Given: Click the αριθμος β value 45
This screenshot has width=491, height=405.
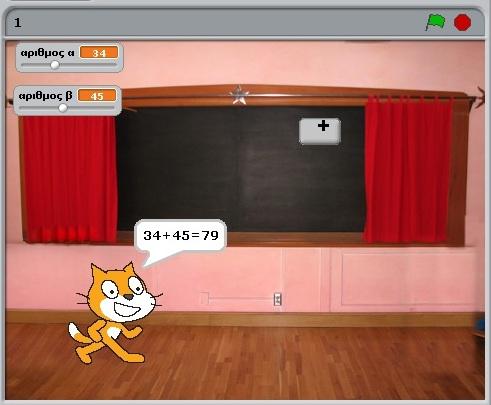Looking at the screenshot, I should point(97,96).
